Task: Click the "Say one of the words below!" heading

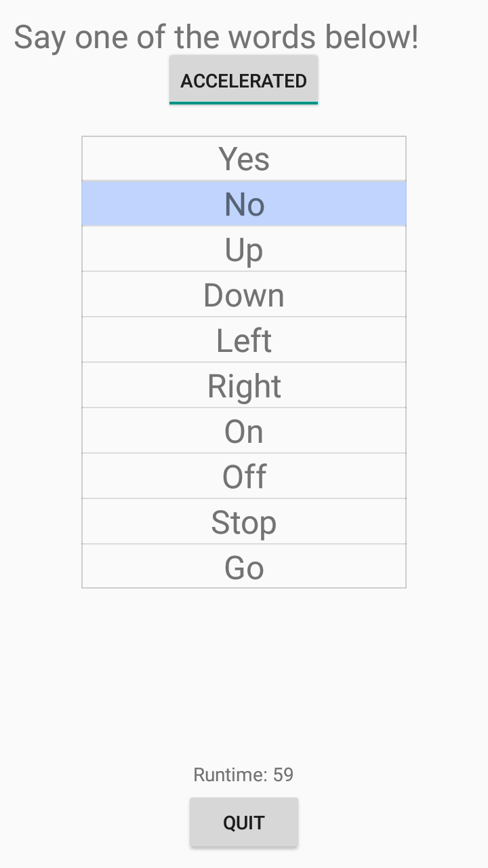Action: coord(216,37)
